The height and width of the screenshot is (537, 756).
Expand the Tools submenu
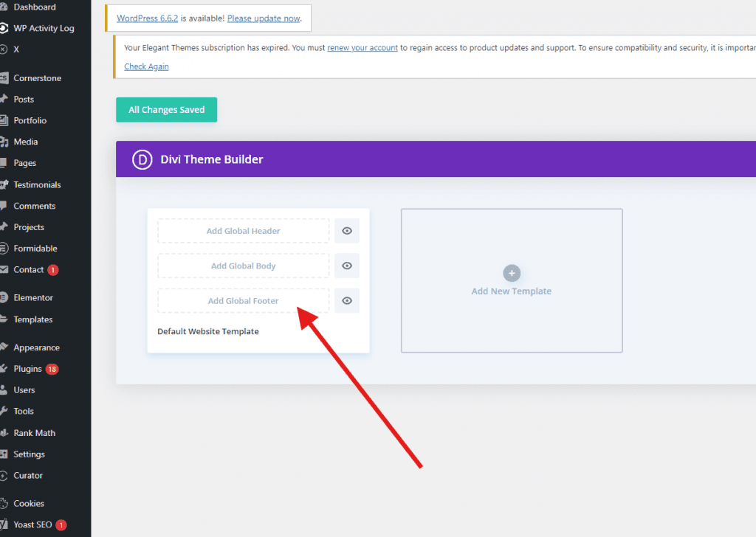pos(24,412)
